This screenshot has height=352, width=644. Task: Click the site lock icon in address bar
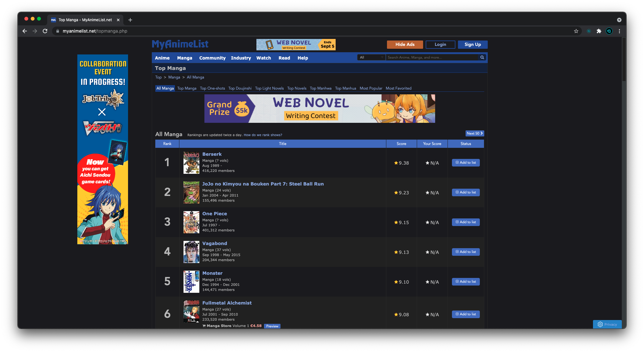pyautogui.click(x=58, y=31)
